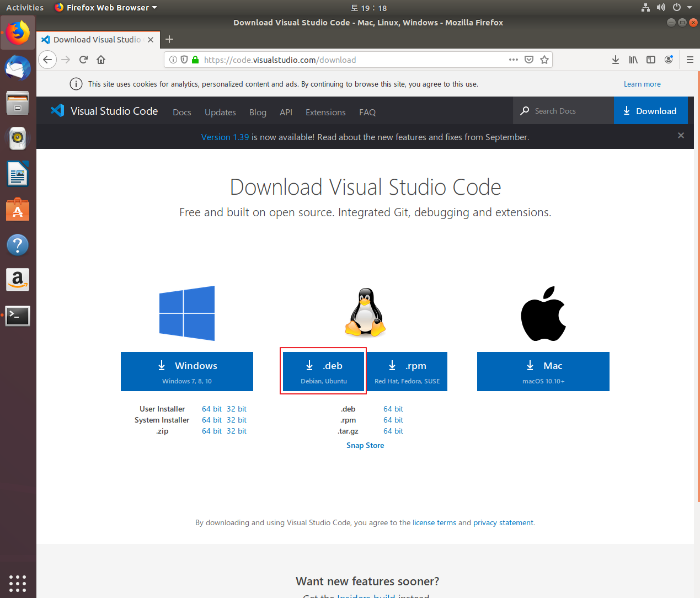The image size is (700, 598).
Task: Open tracking protection shield icon
Action: 184,60
